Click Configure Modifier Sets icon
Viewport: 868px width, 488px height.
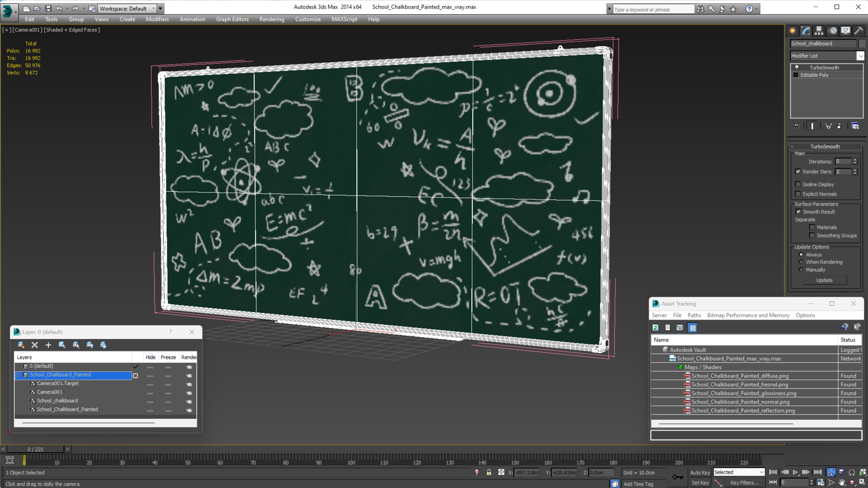855,126
